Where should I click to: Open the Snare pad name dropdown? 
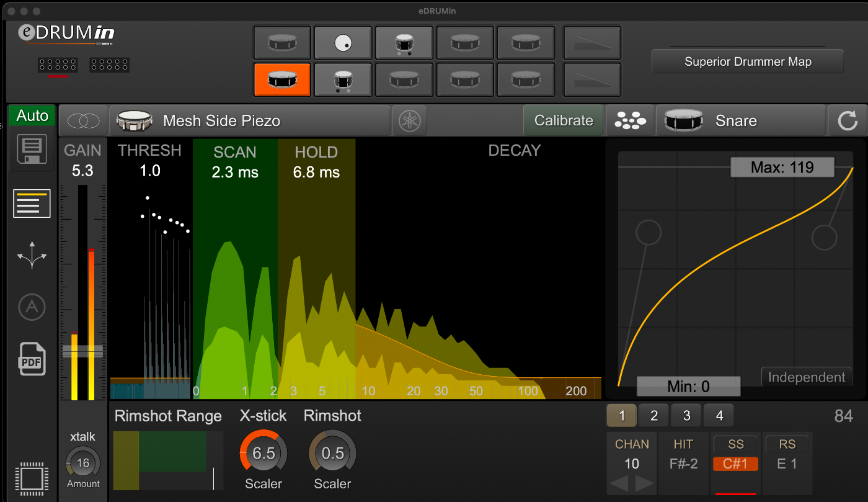point(742,121)
